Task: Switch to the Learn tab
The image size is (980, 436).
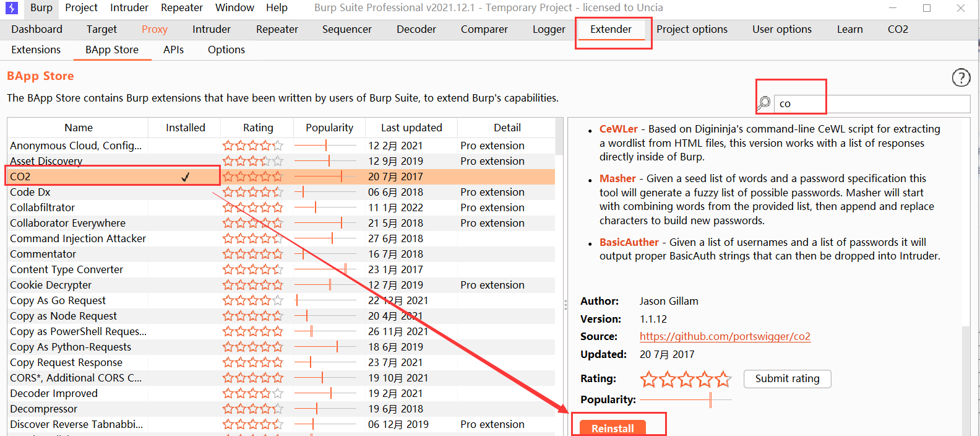Action: (x=850, y=29)
